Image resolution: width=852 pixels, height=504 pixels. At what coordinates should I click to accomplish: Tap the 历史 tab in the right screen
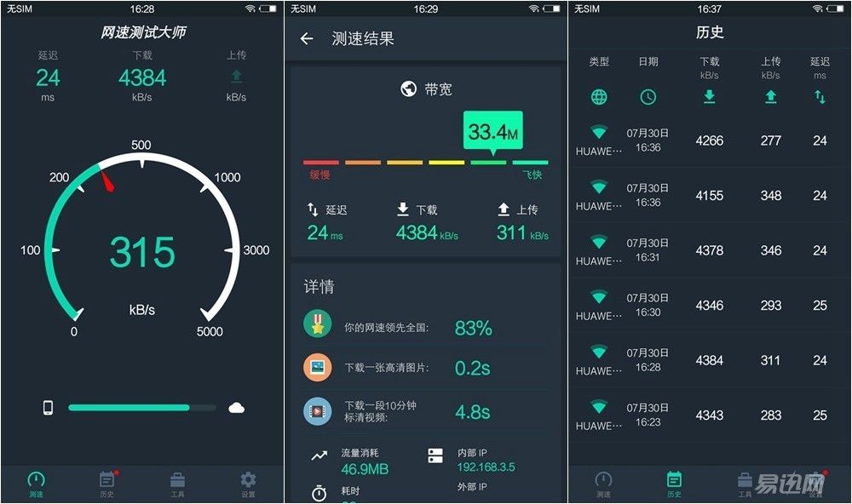pyautogui.click(x=674, y=484)
